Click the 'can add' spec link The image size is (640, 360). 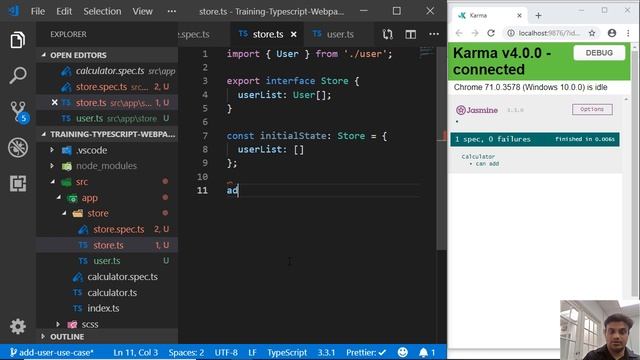[487, 164]
